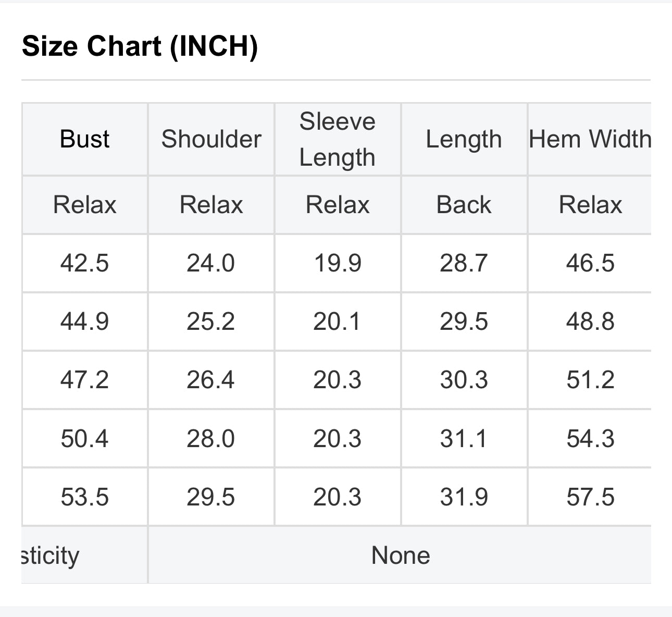672x617 pixels.
Task: Click the 31.9 length cell
Action: point(464,497)
